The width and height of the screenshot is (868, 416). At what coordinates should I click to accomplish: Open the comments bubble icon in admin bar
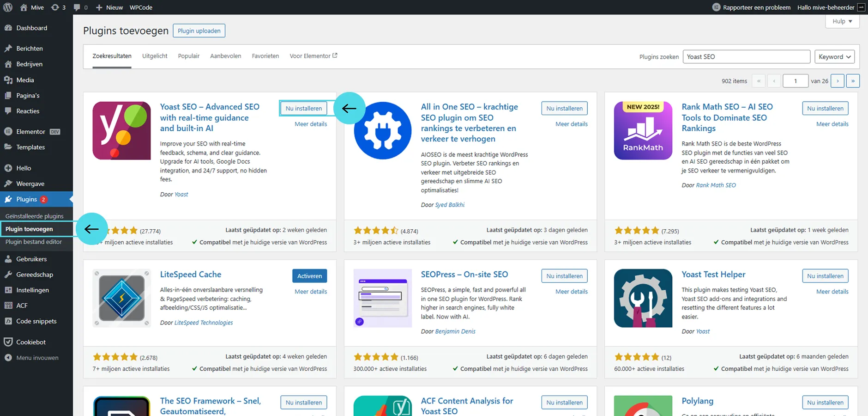click(80, 7)
